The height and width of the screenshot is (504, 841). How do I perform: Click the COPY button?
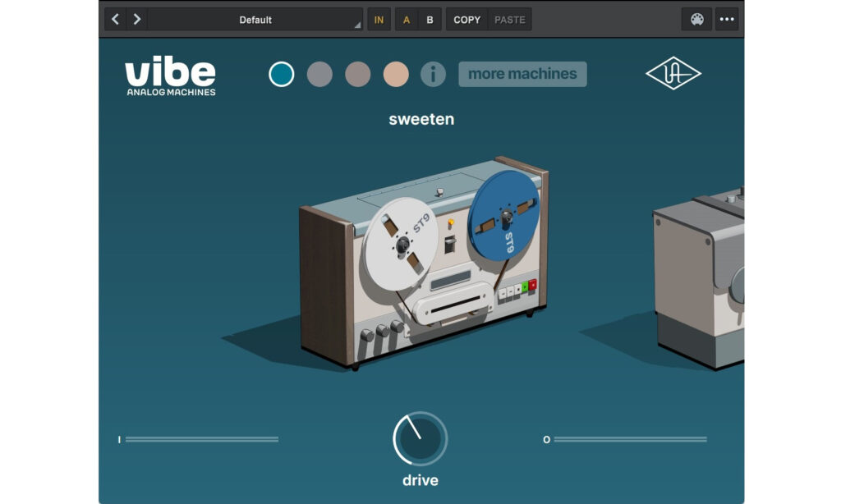click(x=467, y=20)
